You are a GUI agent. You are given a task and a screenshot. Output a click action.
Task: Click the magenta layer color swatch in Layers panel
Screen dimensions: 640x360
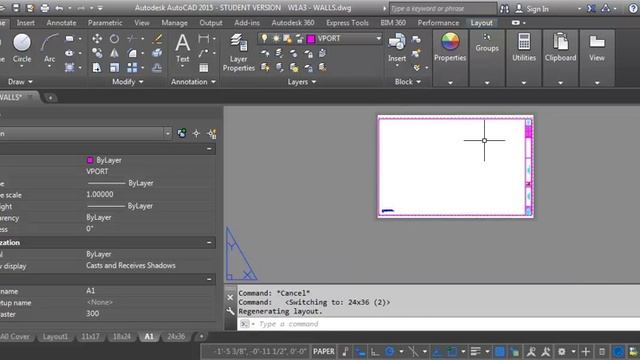311,39
